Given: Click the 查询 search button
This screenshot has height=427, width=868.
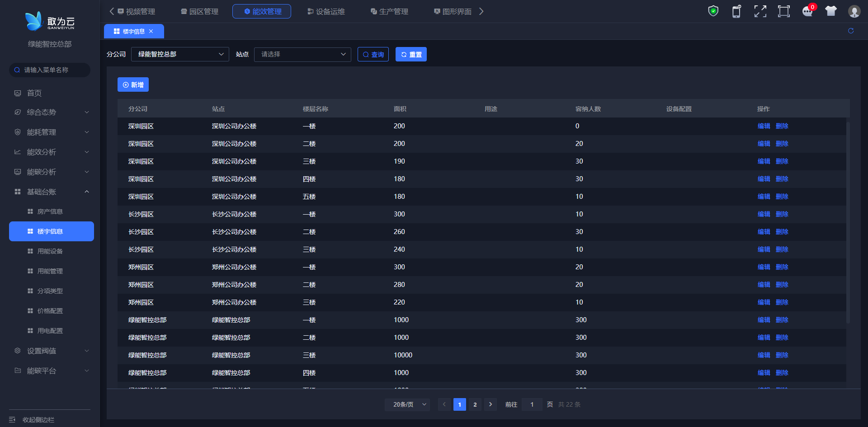Looking at the screenshot, I should click(373, 55).
